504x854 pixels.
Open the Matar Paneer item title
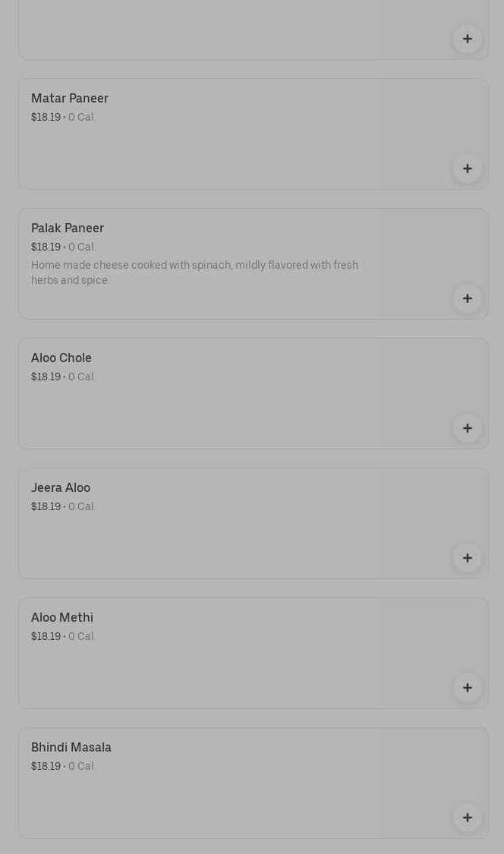point(70,99)
